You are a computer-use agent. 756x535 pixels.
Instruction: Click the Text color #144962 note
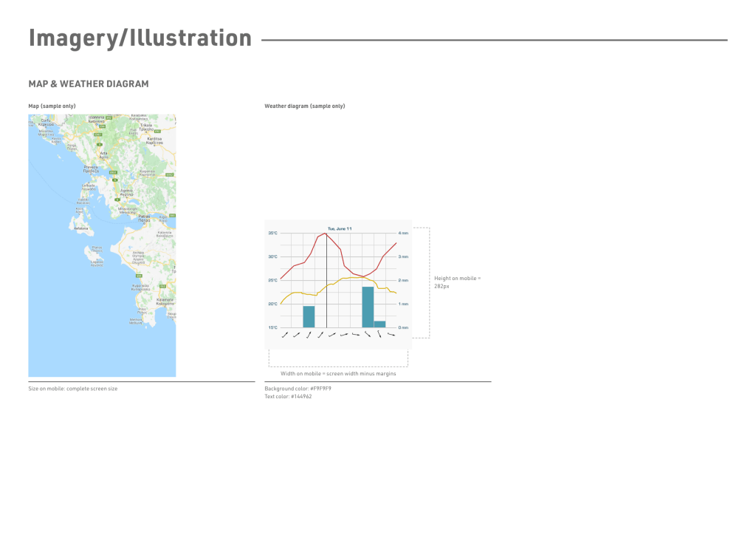tap(288, 397)
